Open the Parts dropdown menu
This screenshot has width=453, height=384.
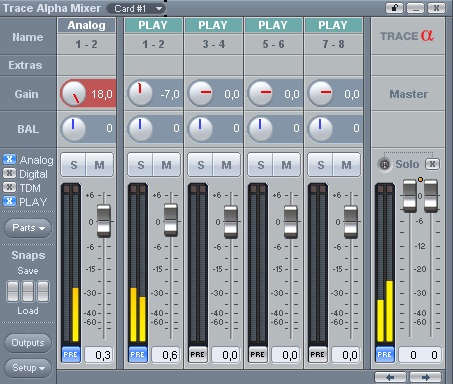click(x=28, y=228)
